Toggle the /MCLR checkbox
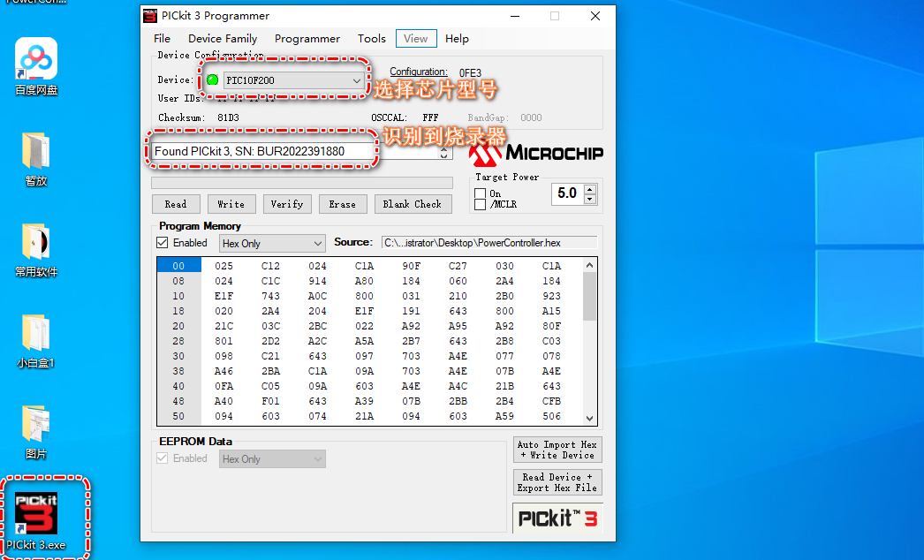 tap(481, 204)
